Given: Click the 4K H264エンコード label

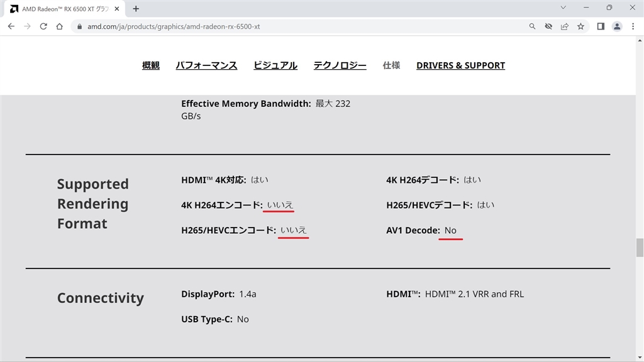Looking at the screenshot, I should pos(222,205).
